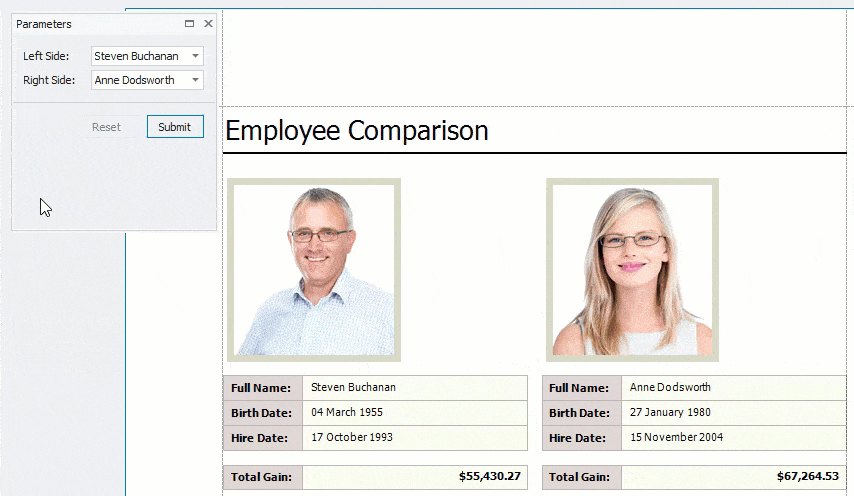Select the hire date 15 November 2004 cell
The height and width of the screenshot is (496, 854).
coord(733,438)
